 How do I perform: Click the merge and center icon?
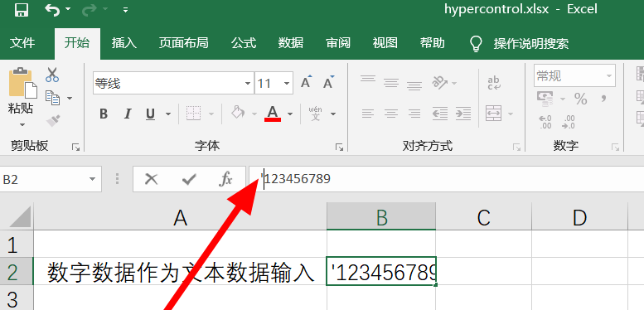click(494, 113)
